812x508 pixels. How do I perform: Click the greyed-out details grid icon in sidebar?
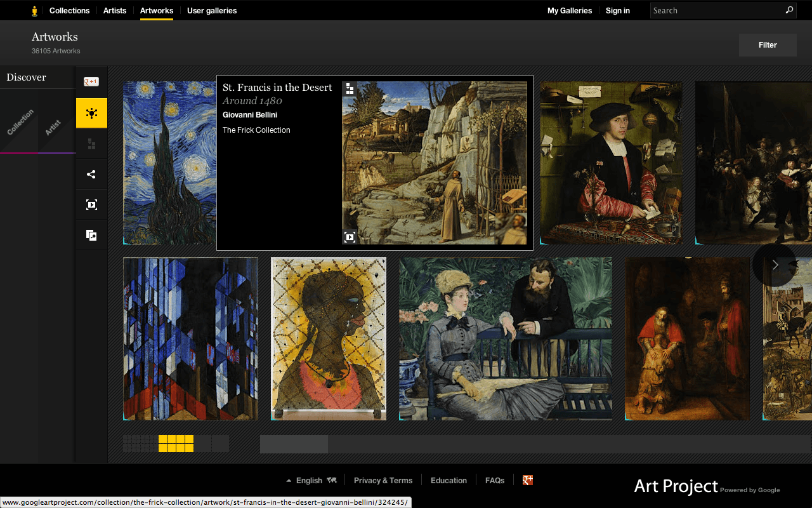click(91, 144)
